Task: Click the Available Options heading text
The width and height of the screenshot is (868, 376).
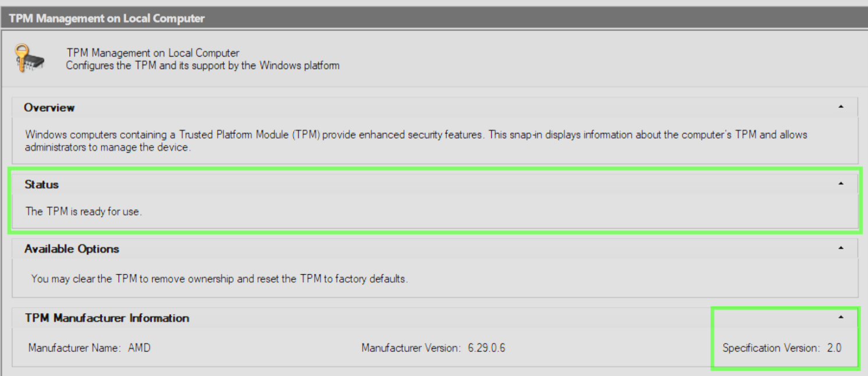Action: coord(72,249)
